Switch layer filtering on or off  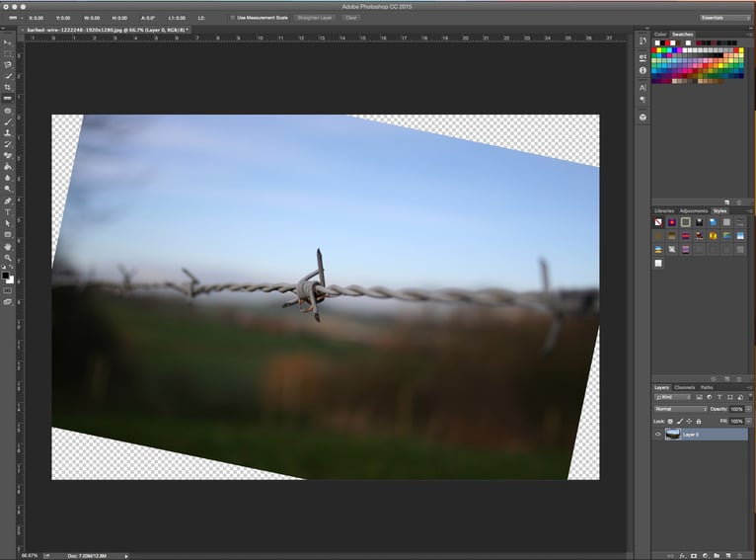click(x=750, y=396)
